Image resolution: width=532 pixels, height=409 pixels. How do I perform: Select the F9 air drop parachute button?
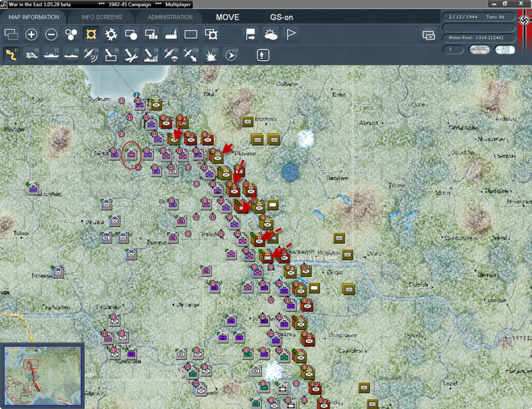171,55
